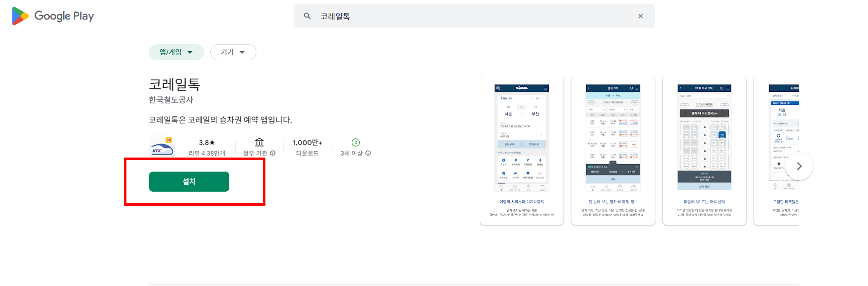The image size is (868, 286).
Task: Show info next to 정부 기관
Action: point(273,153)
